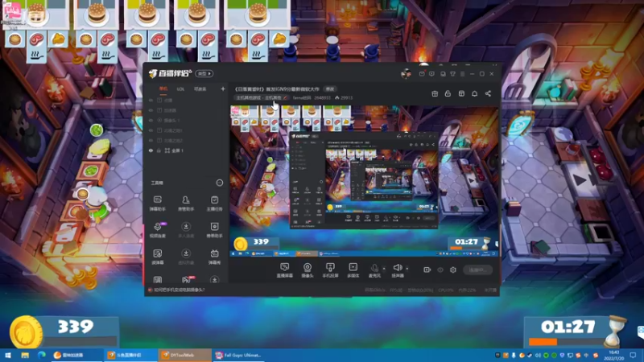Click the start-live button beside the settings gear
This screenshot has width=644, height=362.
pos(477,269)
